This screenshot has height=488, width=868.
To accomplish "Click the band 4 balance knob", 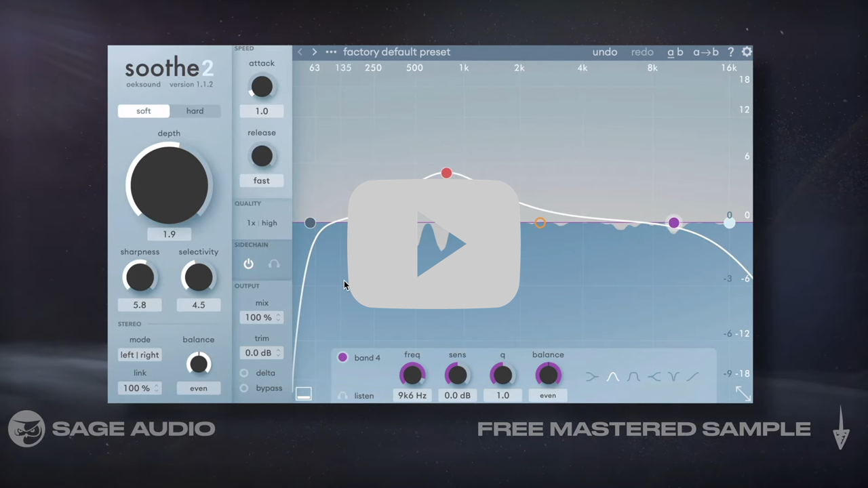I will (x=548, y=375).
